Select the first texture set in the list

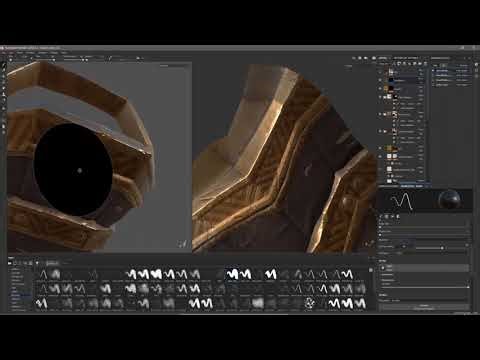pyautogui.click(x=451, y=71)
